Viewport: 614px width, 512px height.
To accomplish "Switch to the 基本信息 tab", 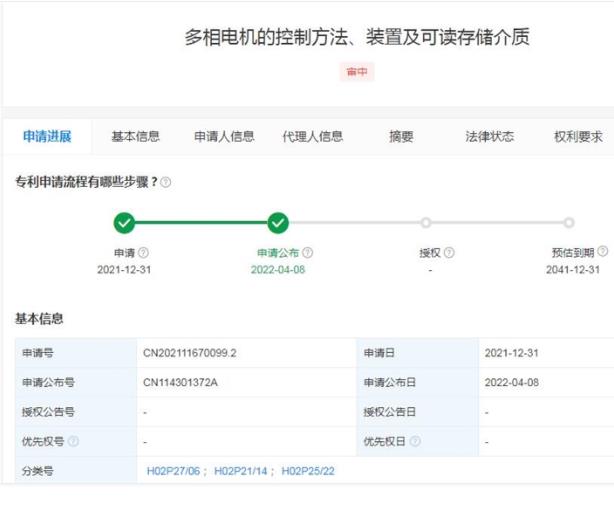I will point(135,137).
